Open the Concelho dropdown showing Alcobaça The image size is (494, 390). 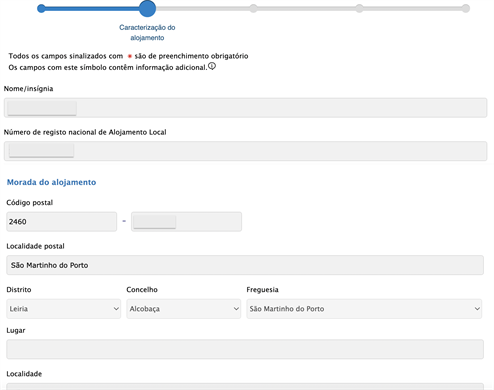[x=184, y=309]
